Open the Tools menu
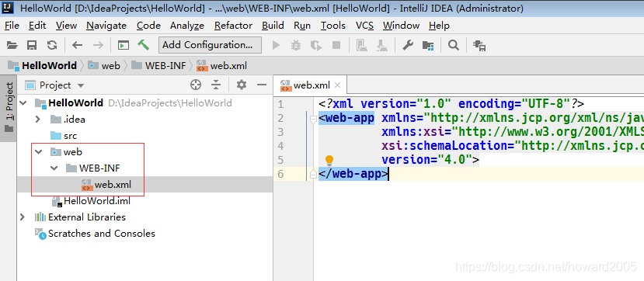Image resolution: width=644 pixels, height=281 pixels. (x=333, y=26)
